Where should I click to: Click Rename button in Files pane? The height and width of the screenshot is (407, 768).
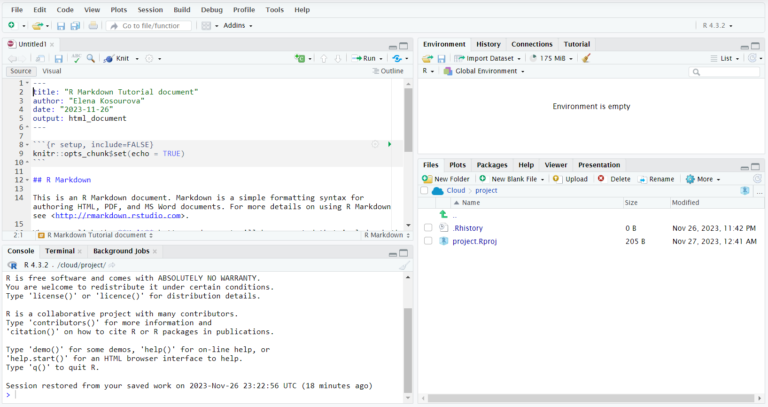[656, 179]
